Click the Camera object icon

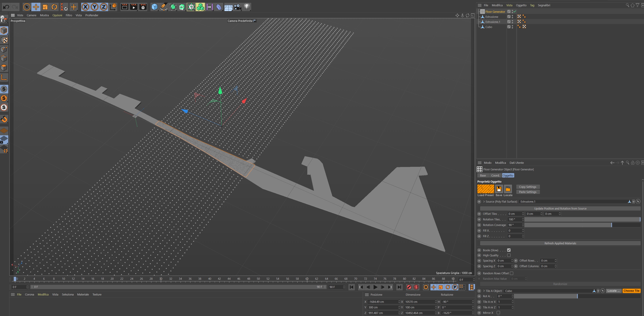coord(238,7)
